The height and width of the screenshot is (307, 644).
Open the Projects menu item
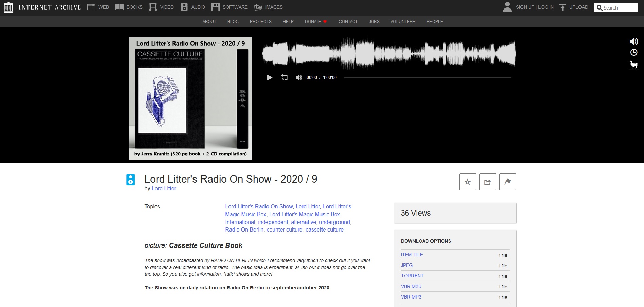[x=261, y=22]
